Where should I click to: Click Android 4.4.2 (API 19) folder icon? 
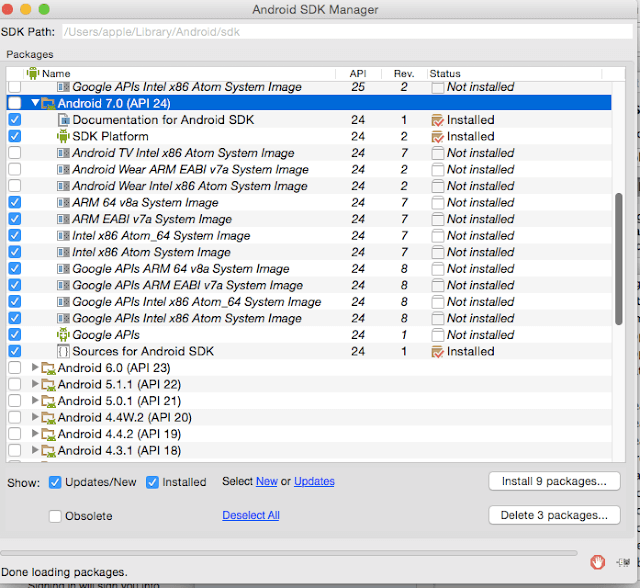click(48, 434)
